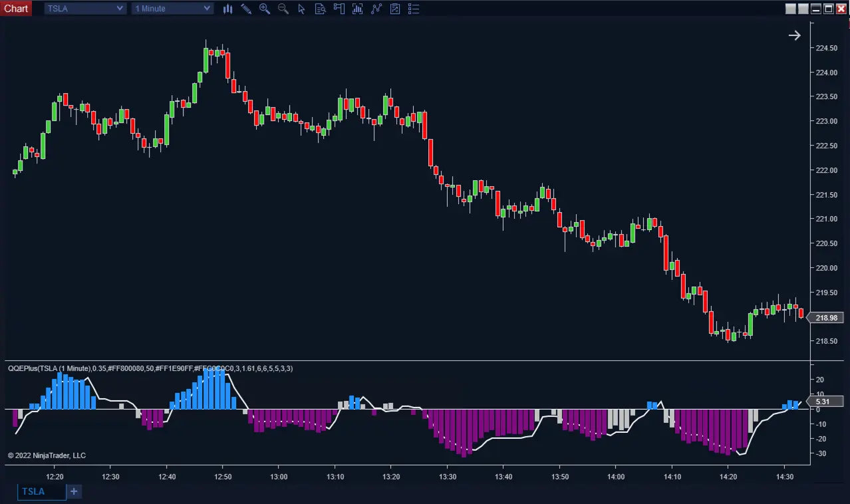Click the zoom out magnifier icon
The height and width of the screenshot is (504, 850).
tap(283, 9)
